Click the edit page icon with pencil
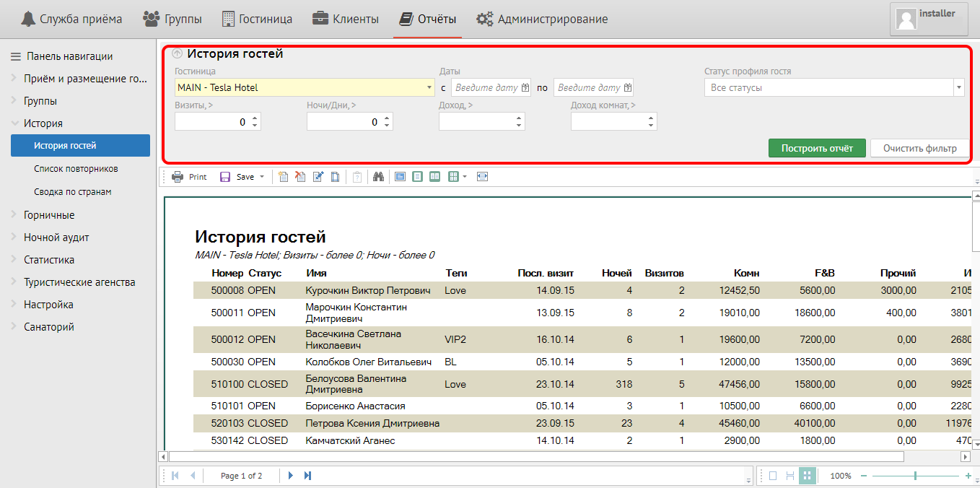The height and width of the screenshot is (488, 980). pyautogui.click(x=318, y=177)
